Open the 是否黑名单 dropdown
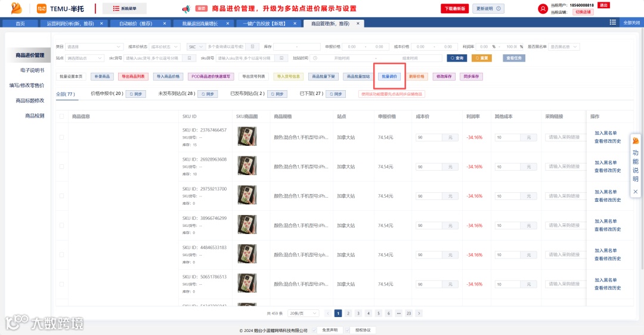644x335 pixels. point(563,47)
